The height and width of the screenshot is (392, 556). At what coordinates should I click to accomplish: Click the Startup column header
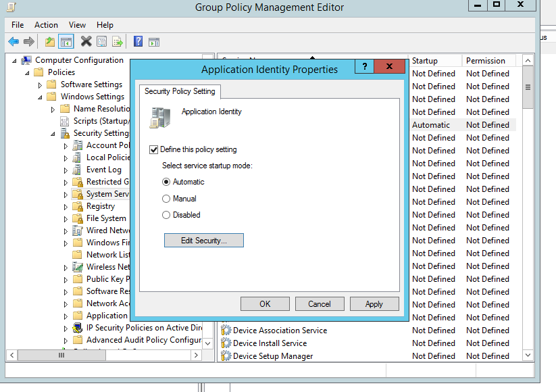(435, 61)
